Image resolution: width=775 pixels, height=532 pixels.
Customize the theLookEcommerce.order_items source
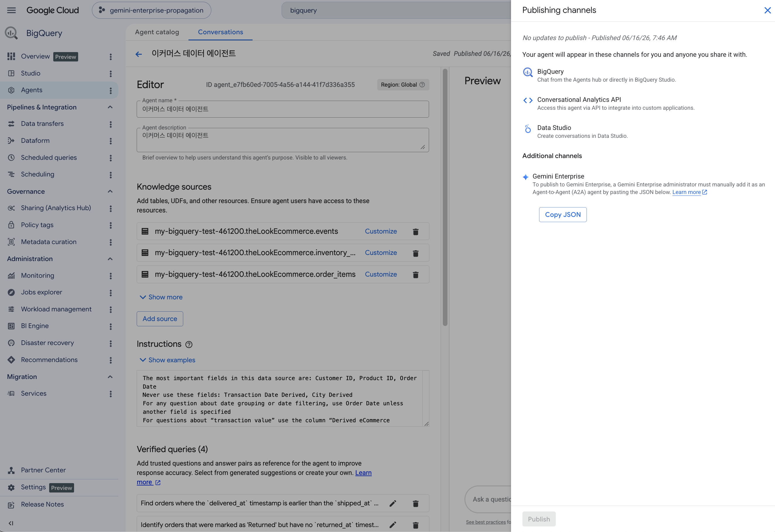tap(380, 274)
